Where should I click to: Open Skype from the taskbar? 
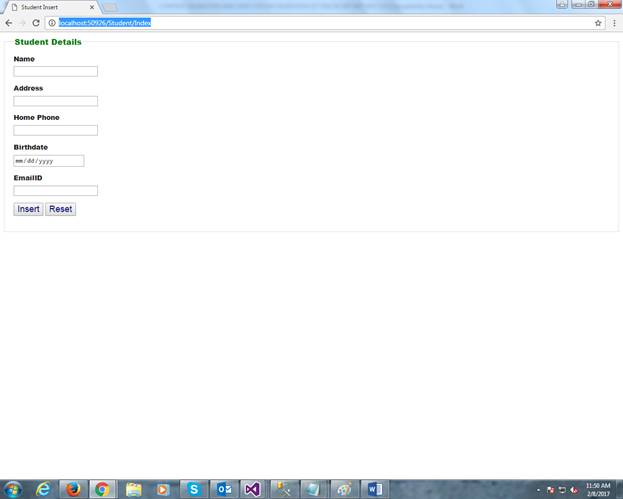pyautogui.click(x=193, y=489)
